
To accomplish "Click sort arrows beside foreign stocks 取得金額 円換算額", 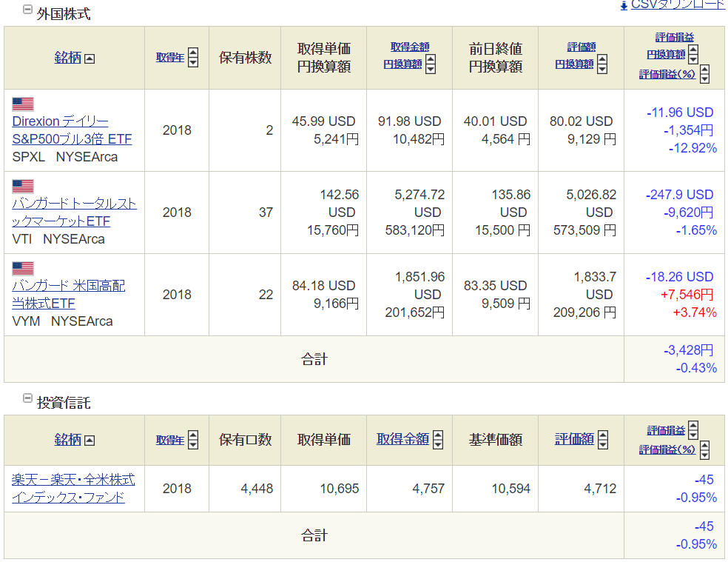I will [431, 64].
